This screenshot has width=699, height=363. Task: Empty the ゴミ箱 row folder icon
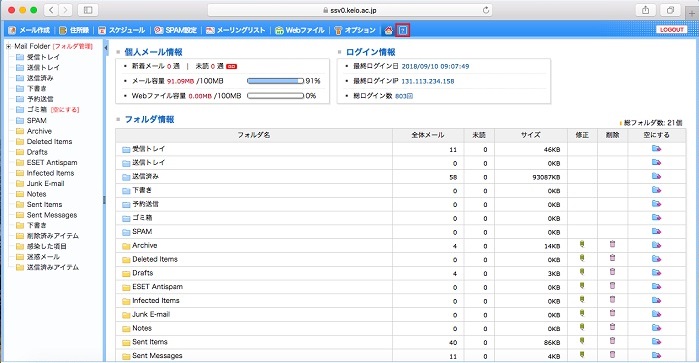point(656,218)
